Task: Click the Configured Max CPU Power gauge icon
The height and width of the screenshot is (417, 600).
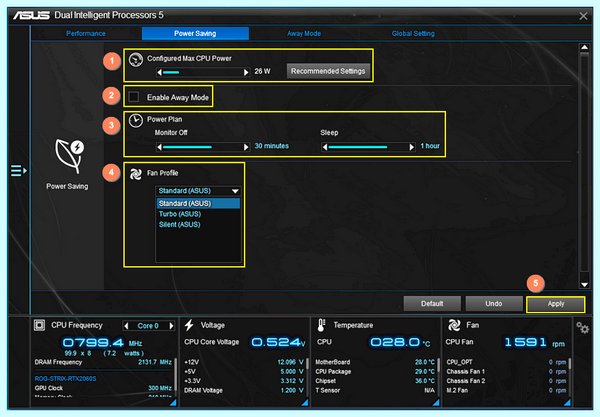Action: pos(135,60)
